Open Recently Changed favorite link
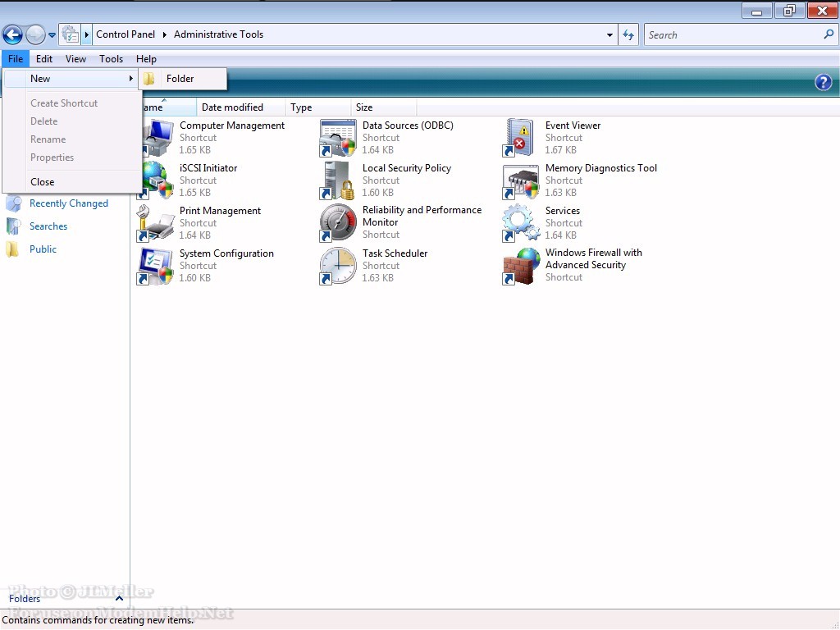 pos(69,203)
